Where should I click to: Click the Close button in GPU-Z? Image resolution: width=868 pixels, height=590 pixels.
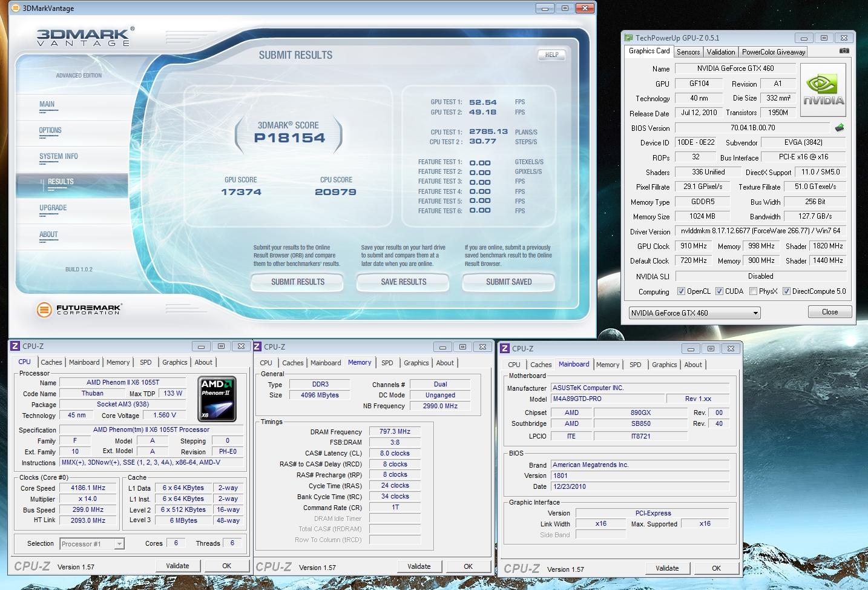[x=830, y=312]
